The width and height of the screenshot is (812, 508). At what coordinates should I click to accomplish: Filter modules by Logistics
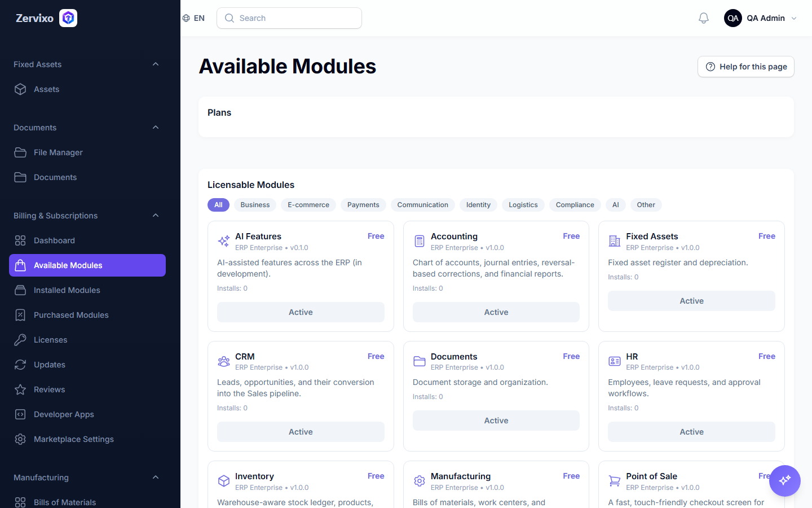coord(523,205)
